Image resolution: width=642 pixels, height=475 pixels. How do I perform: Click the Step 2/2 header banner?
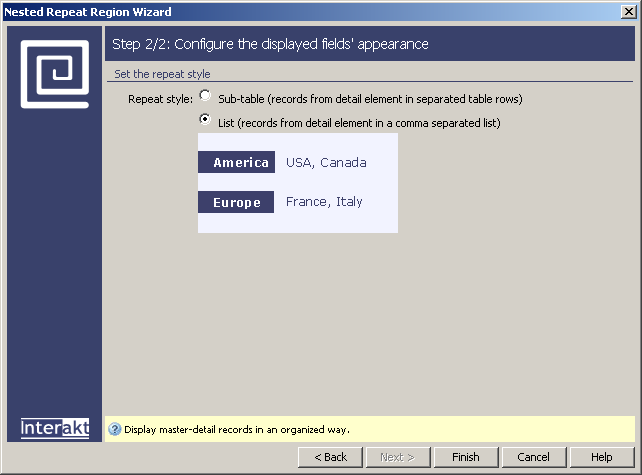[369, 45]
